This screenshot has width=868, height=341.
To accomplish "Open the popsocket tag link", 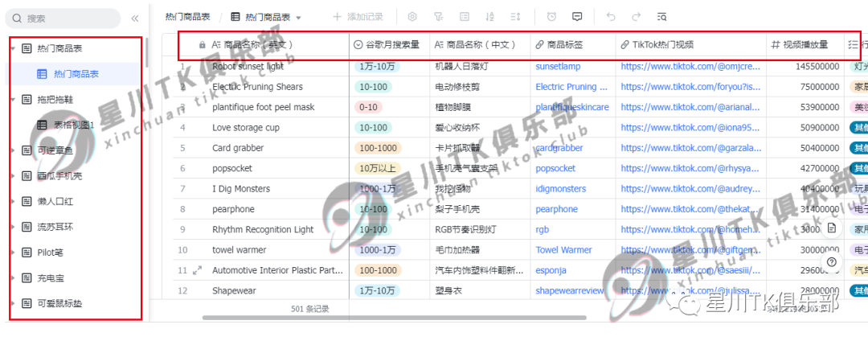I will coord(555,168).
